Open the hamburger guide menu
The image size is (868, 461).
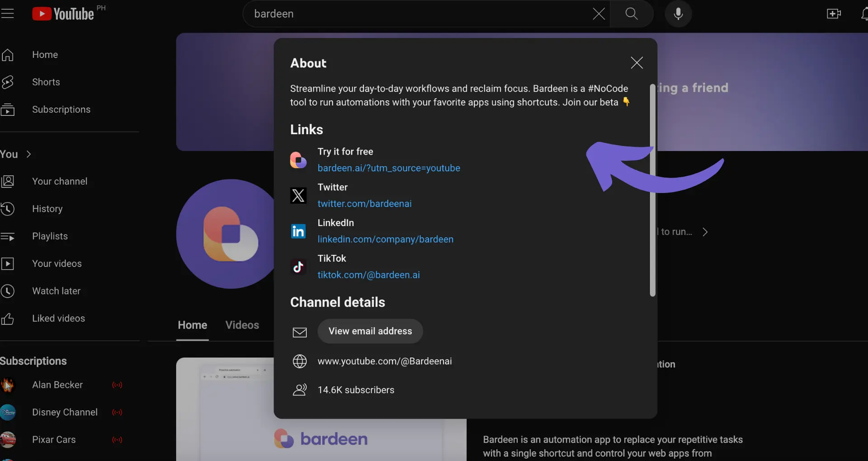point(7,14)
